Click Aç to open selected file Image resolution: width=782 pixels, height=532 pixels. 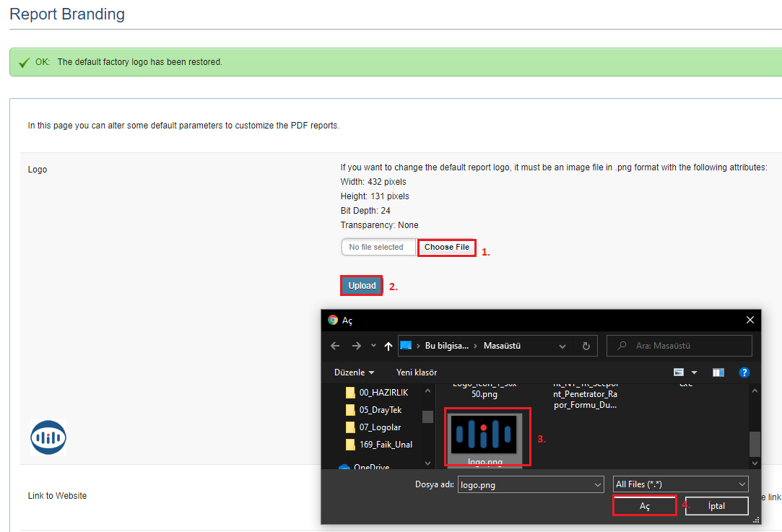tap(644, 506)
